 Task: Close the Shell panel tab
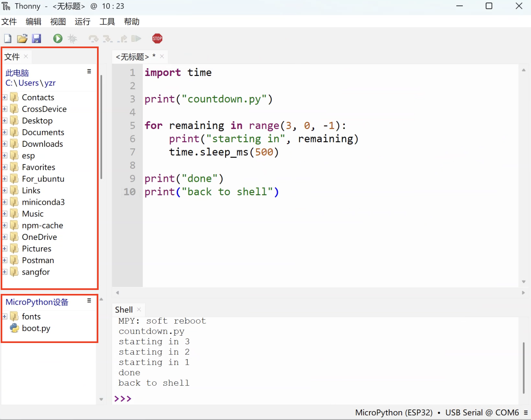(x=139, y=309)
